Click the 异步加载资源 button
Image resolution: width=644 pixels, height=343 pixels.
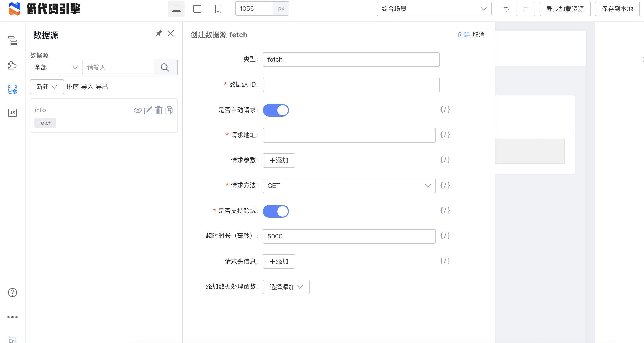point(565,9)
